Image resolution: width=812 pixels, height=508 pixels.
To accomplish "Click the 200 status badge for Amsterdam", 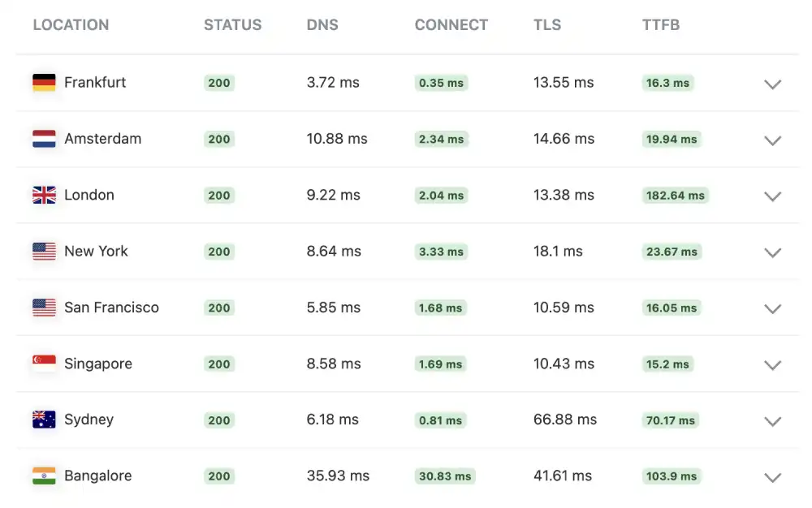I will 218,139.
